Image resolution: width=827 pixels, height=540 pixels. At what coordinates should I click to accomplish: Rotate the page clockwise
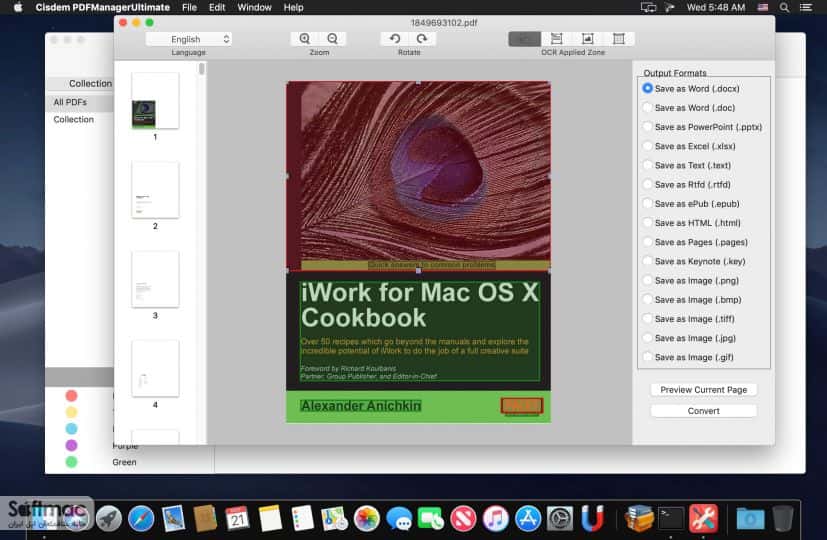422,38
